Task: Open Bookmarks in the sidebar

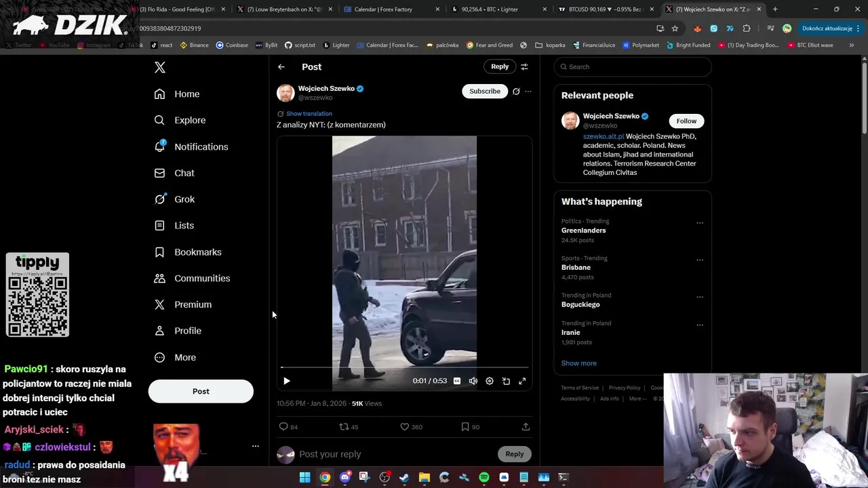Action: (188, 252)
